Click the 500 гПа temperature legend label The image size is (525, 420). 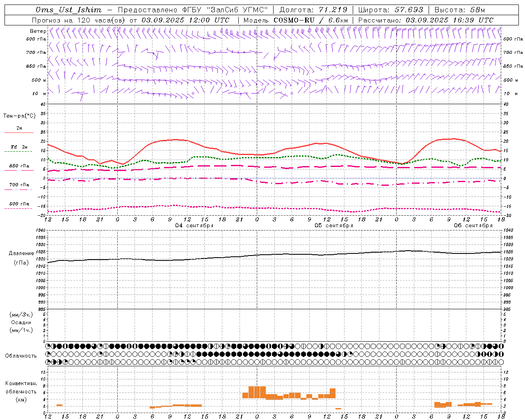point(19,204)
